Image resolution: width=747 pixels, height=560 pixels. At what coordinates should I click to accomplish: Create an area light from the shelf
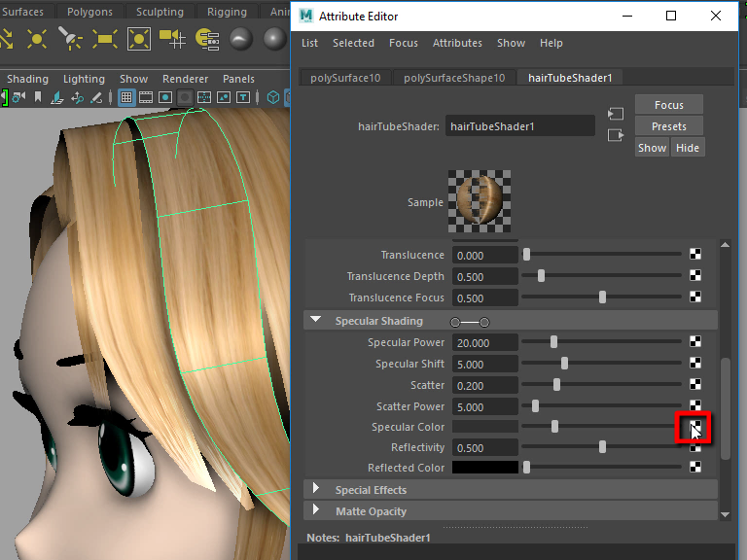[x=104, y=39]
